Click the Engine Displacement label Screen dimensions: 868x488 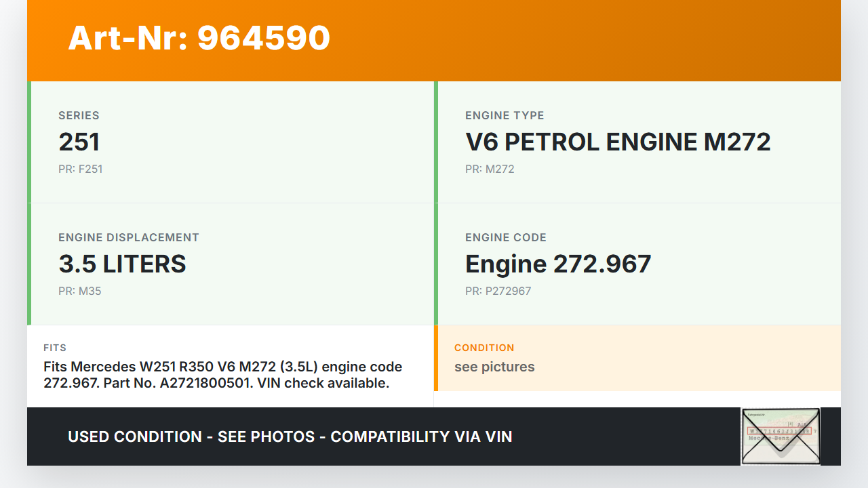(129, 238)
